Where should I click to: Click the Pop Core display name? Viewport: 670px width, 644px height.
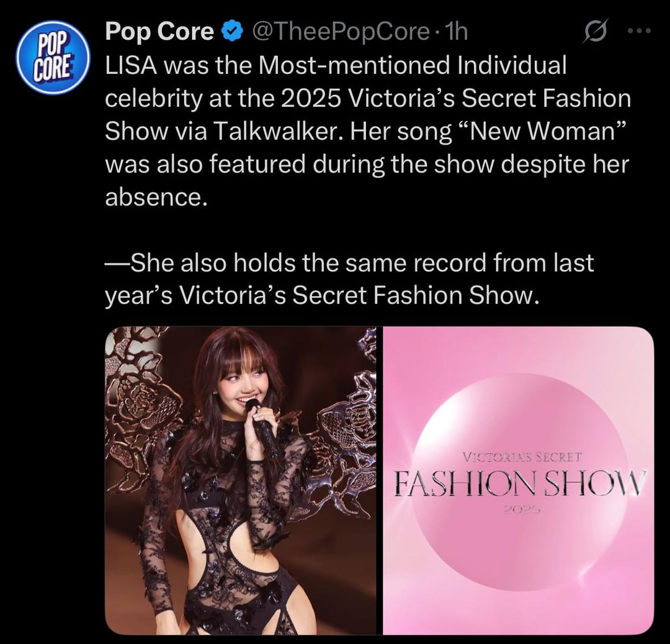tap(159, 31)
